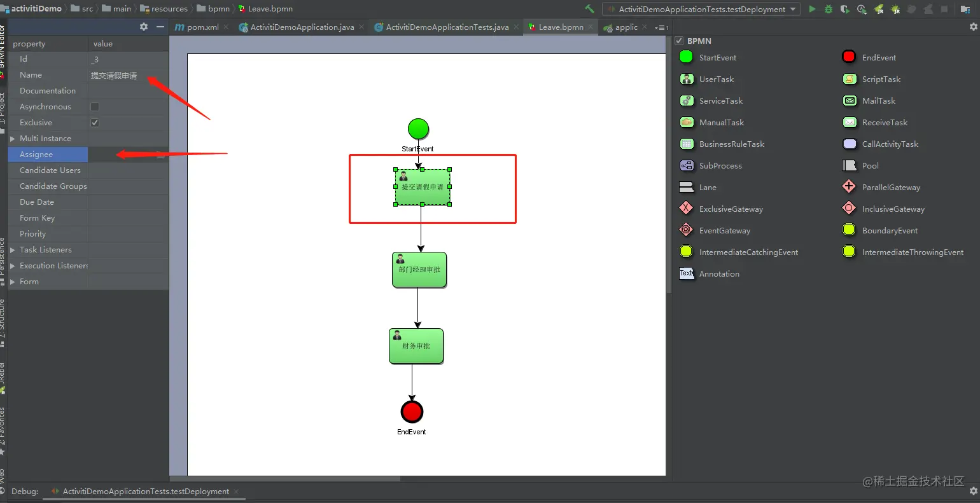Expand the Task Listeners property
Screen dimensions: 980x503
(x=12, y=250)
